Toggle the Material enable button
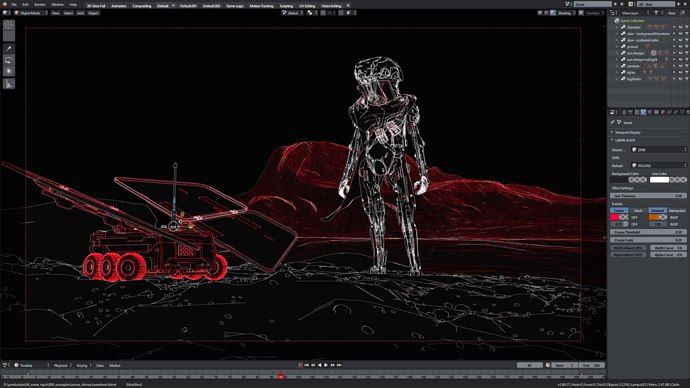Viewport: 690px width, 388px height. pos(657,211)
